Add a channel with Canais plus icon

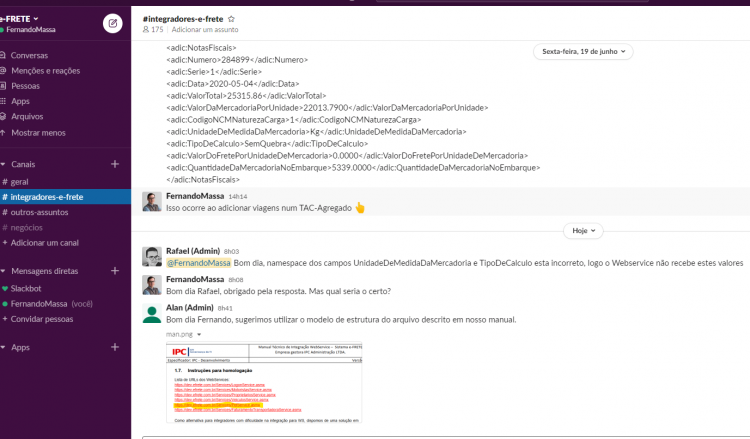(115, 164)
